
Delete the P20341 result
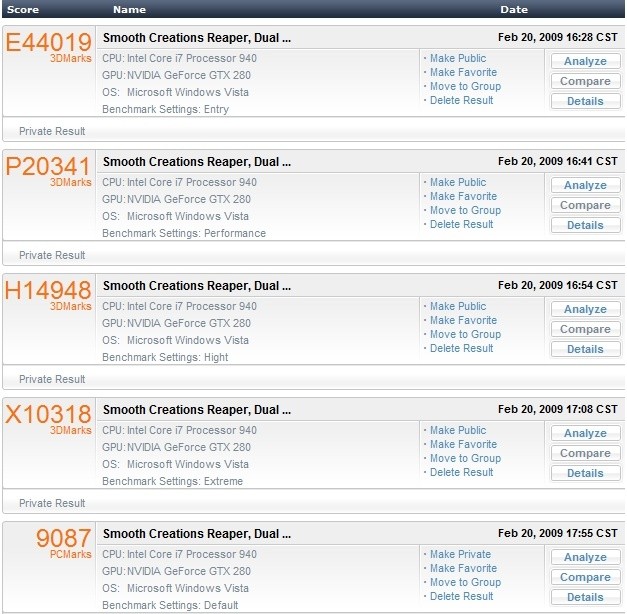point(461,224)
